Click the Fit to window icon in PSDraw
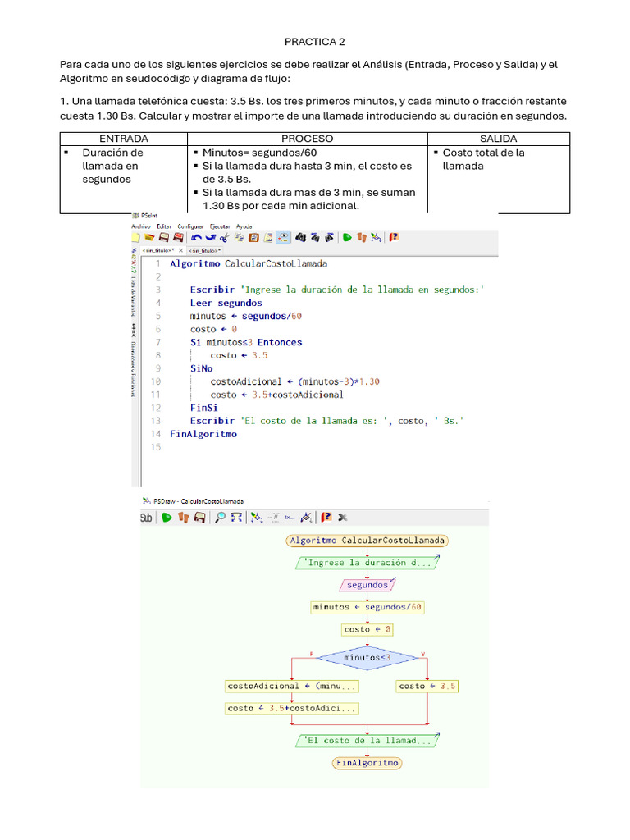This screenshot has height=840, width=630. (236, 518)
